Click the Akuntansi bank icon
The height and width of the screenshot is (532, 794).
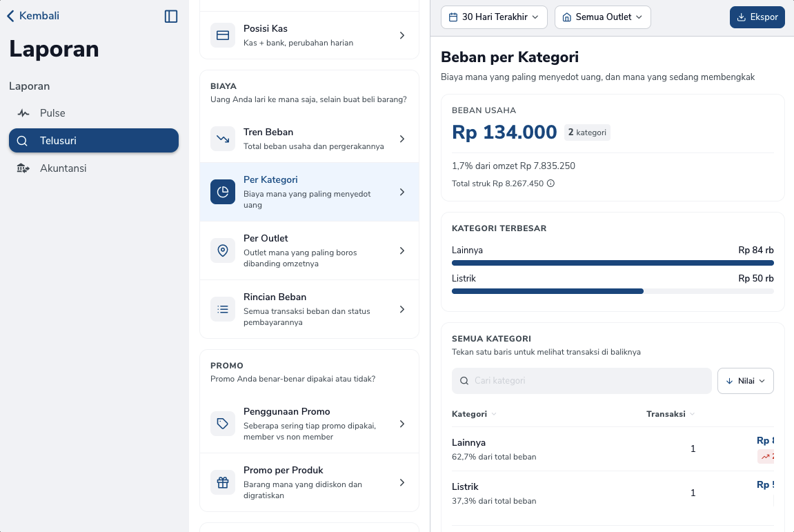coord(23,168)
